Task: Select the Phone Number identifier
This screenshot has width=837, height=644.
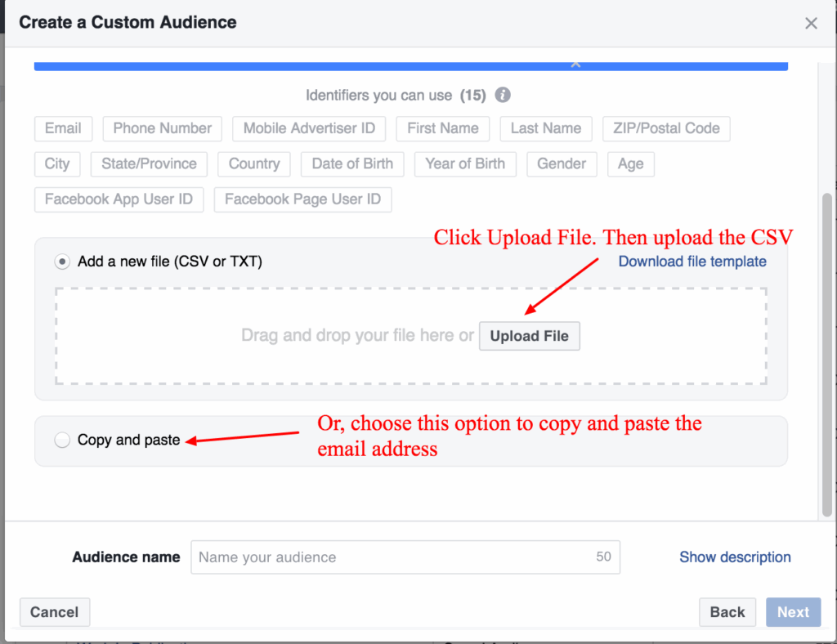Action: 162,128
